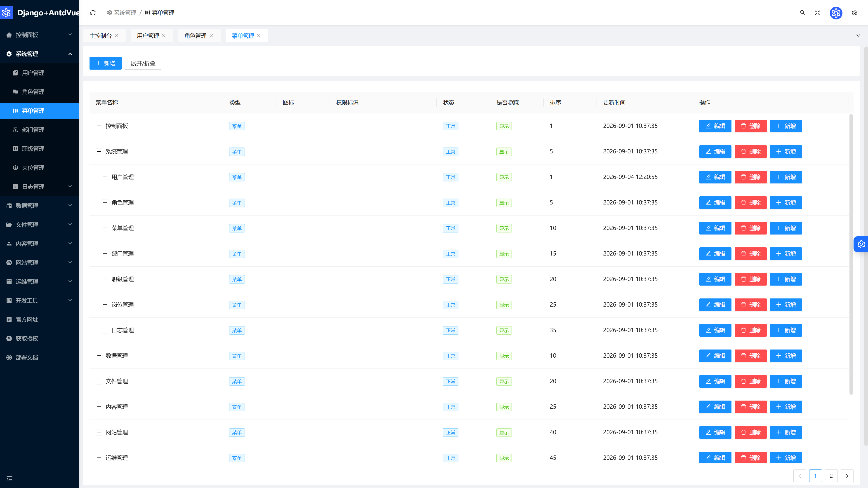The width and height of the screenshot is (868, 488).
Task: Go to page 2 of table
Action: point(831,476)
